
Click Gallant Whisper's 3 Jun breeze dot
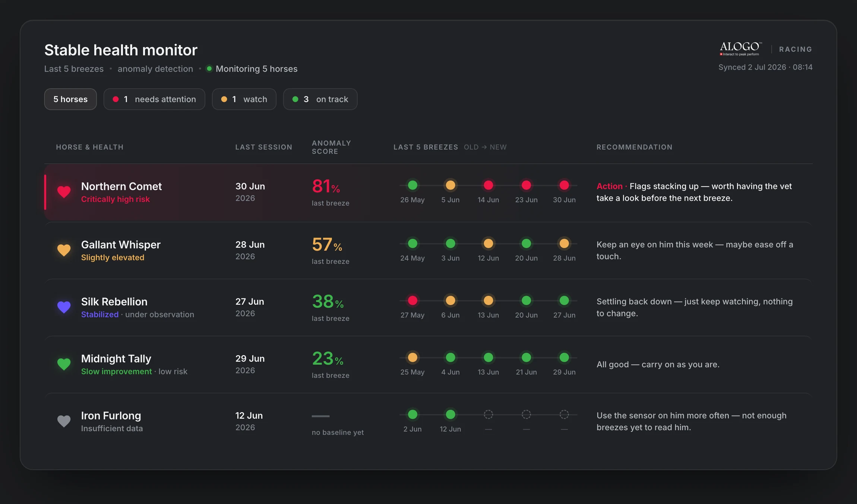450,244
